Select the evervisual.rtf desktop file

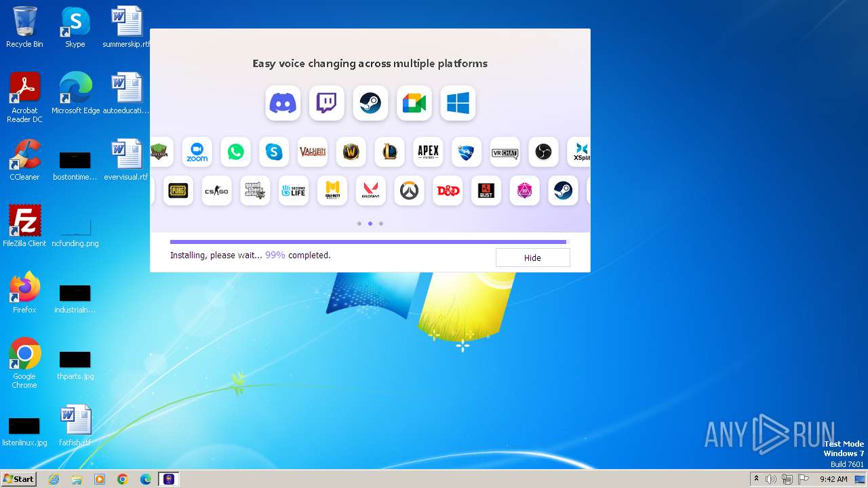coord(126,160)
